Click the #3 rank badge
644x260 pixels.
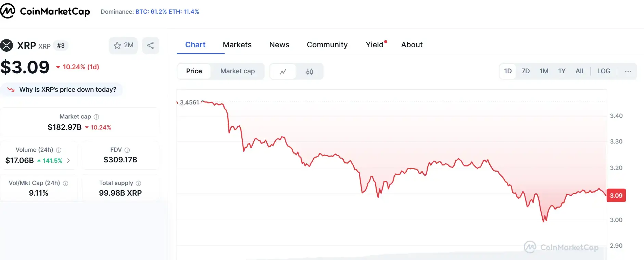click(x=61, y=46)
